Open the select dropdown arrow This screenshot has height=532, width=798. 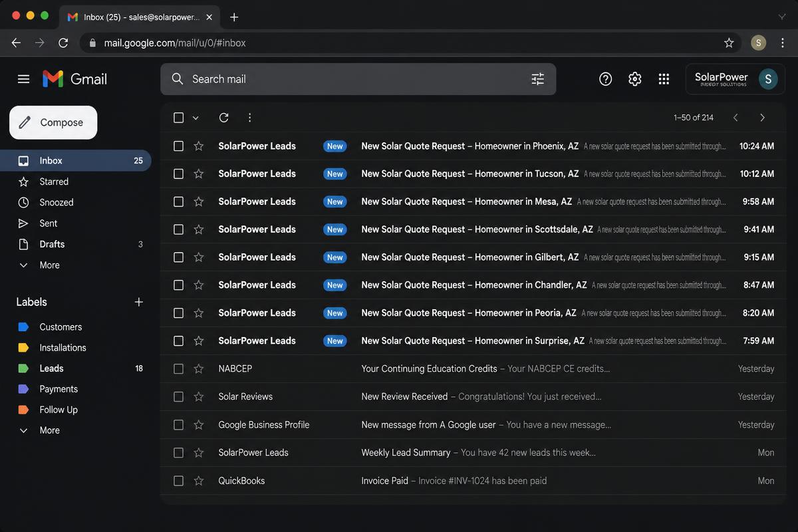click(x=196, y=118)
